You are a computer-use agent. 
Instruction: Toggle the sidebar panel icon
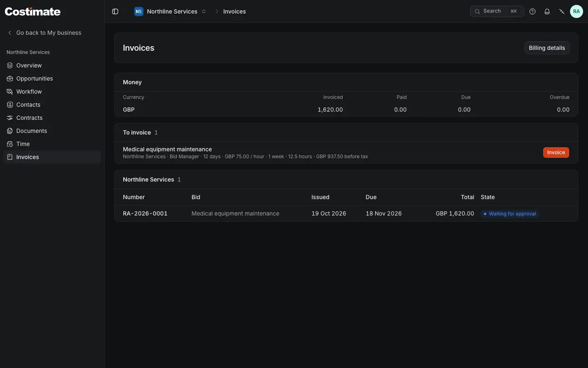[x=115, y=11]
